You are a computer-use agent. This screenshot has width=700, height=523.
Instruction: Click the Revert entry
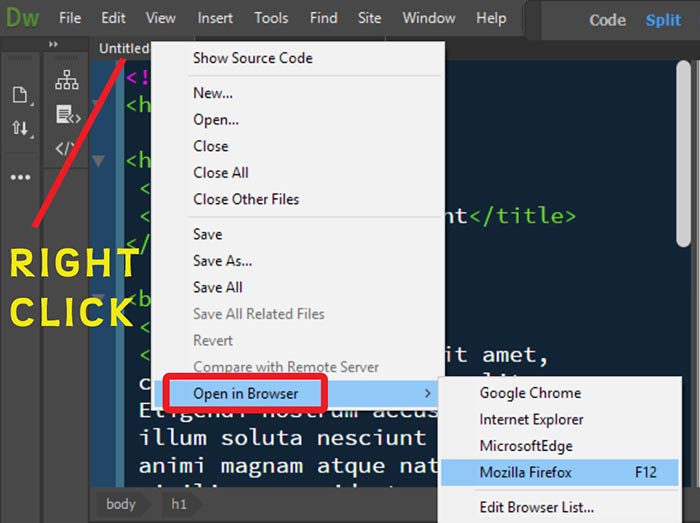[x=213, y=340]
